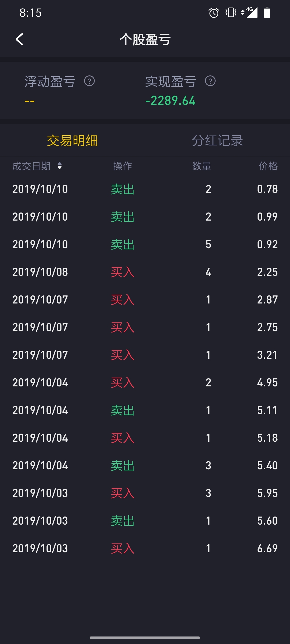The width and height of the screenshot is (290, 644).
Task: Switch to the 分红记录 tab
Action: point(218,141)
